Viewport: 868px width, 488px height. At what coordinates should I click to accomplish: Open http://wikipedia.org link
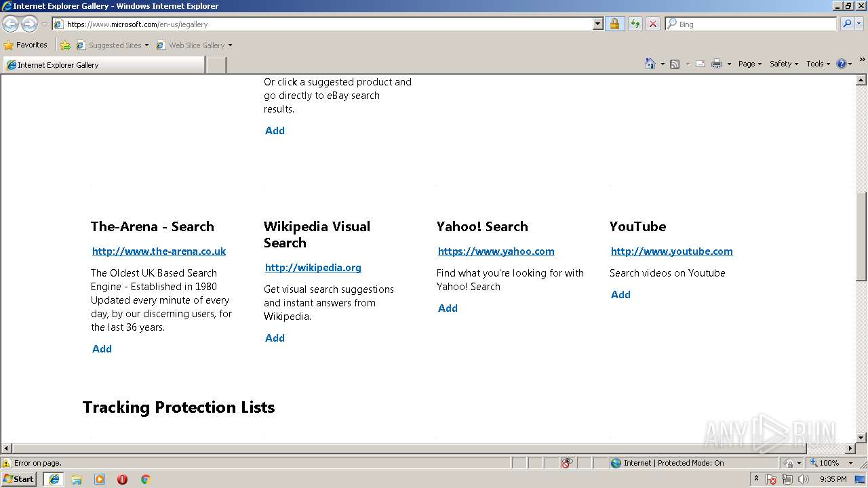313,268
